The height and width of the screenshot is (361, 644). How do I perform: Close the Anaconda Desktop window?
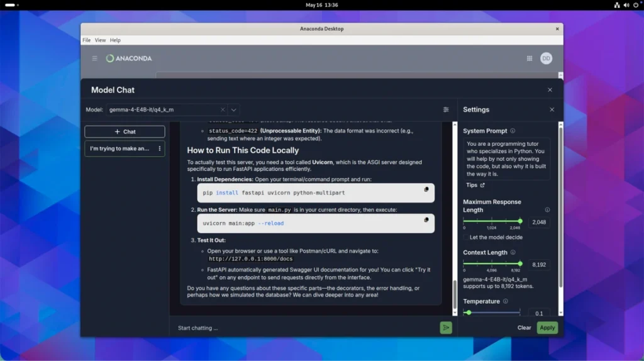pyautogui.click(x=557, y=29)
